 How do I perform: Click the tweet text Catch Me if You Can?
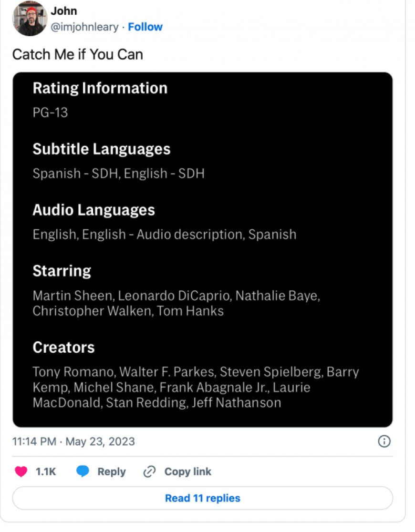click(x=77, y=54)
